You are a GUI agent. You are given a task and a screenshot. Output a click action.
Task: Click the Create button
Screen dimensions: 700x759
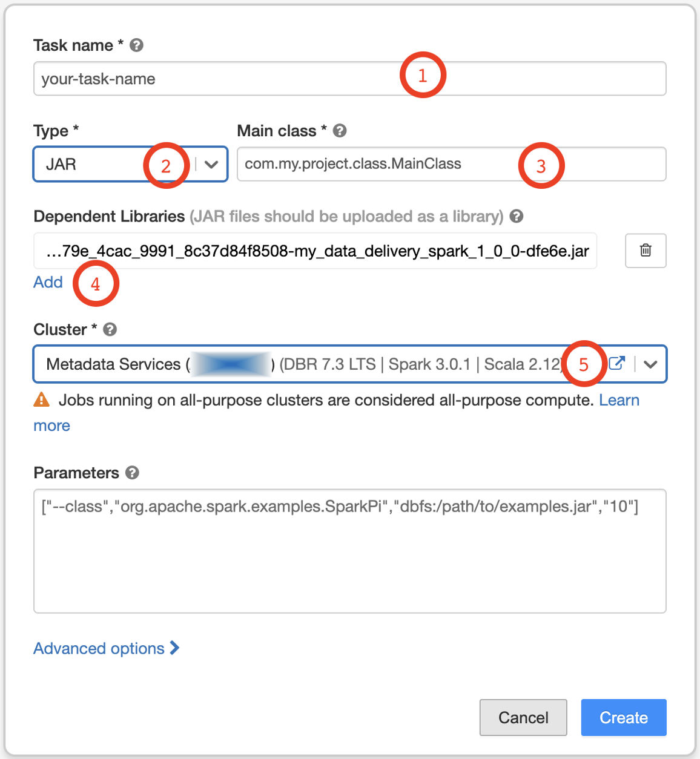(623, 717)
